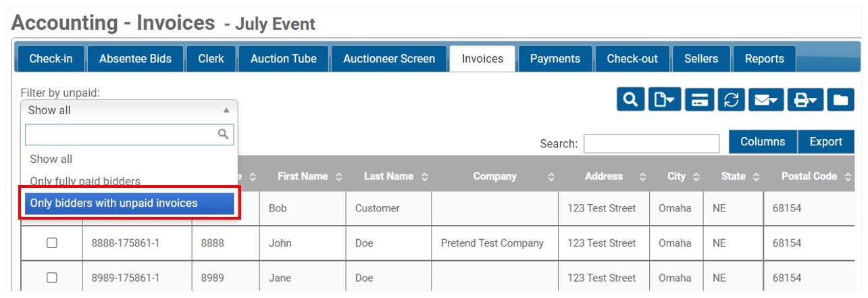The width and height of the screenshot is (868, 298).
Task: Check the box for invoice 8888-175861-1
Action: point(52,243)
